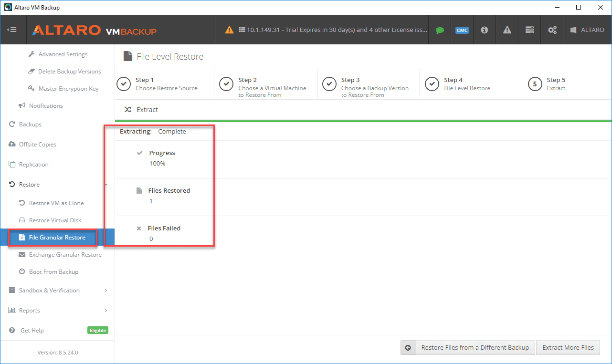The width and height of the screenshot is (612, 364).
Task: Click the Restore Files from a Different Backup button
Action: [467, 348]
